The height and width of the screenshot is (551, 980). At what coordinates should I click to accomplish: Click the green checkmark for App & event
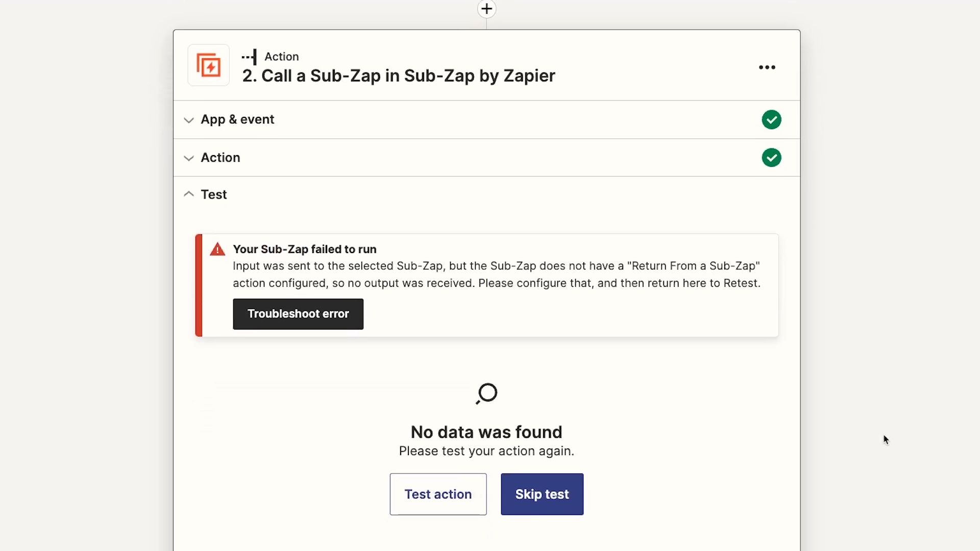click(x=771, y=120)
